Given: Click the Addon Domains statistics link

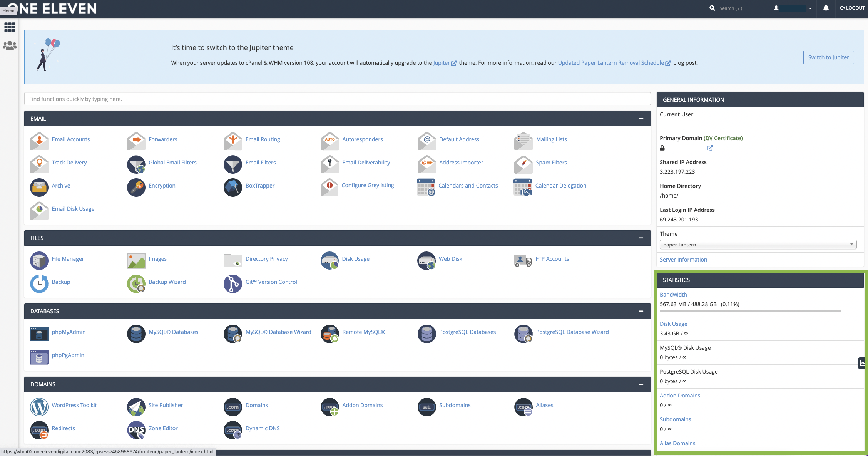Looking at the screenshot, I should point(680,396).
